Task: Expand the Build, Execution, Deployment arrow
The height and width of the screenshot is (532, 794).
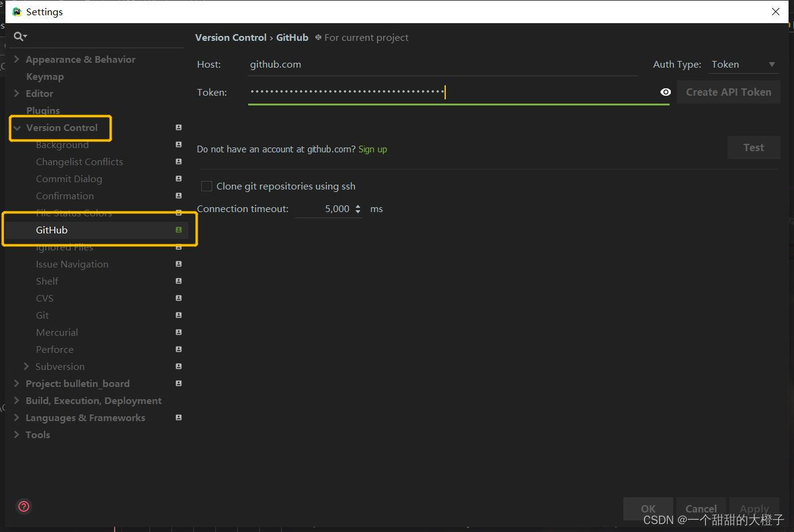Action: 16,400
